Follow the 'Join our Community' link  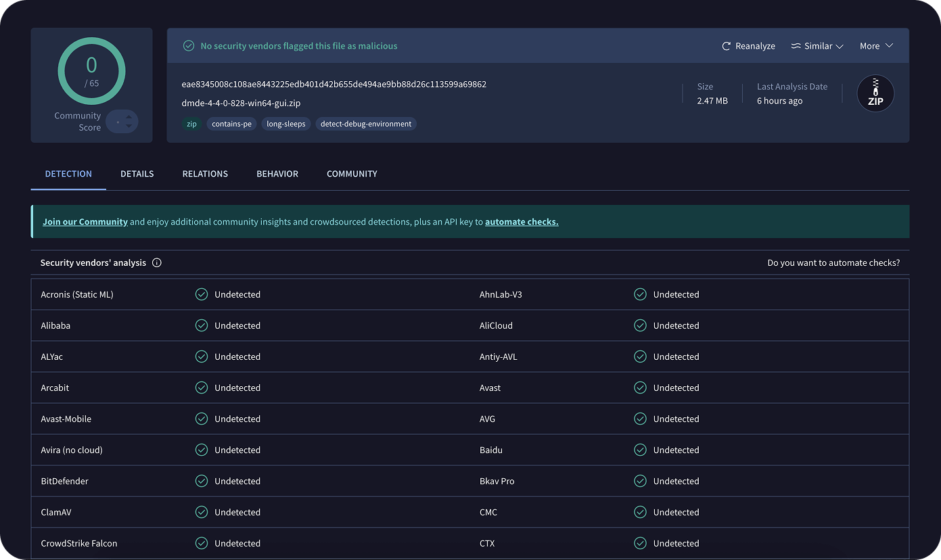point(85,221)
